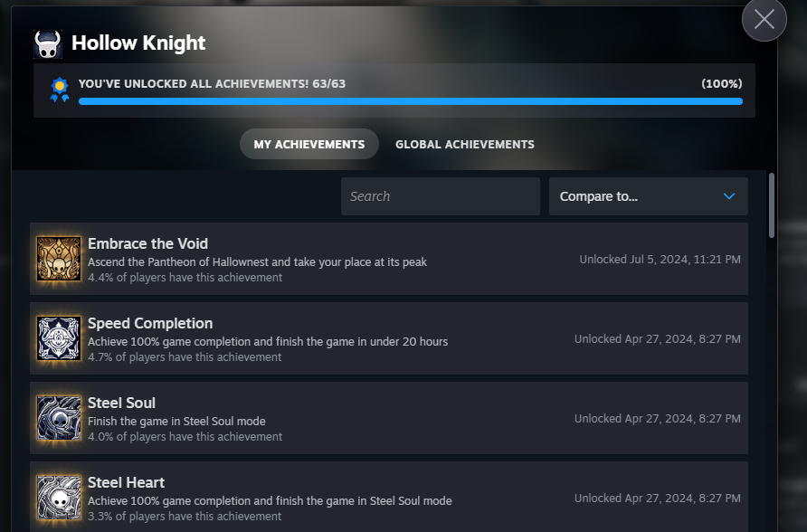This screenshot has width=807, height=532.
Task: Click the Steel Soul achievement icon
Action: (x=59, y=418)
